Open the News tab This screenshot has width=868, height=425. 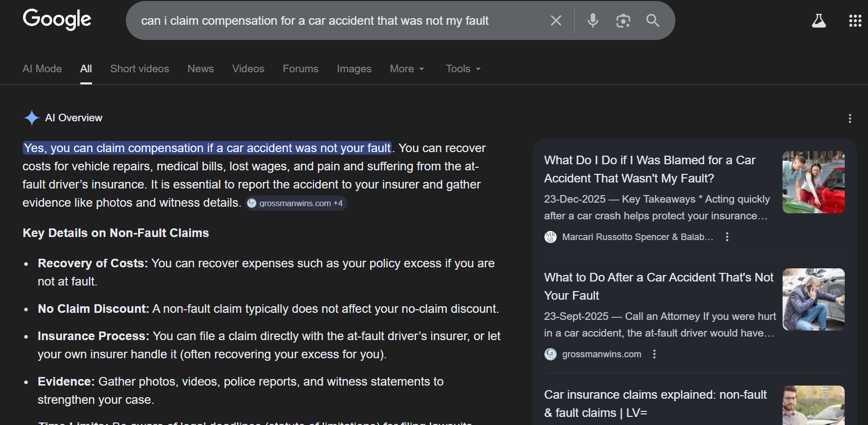(x=201, y=69)
